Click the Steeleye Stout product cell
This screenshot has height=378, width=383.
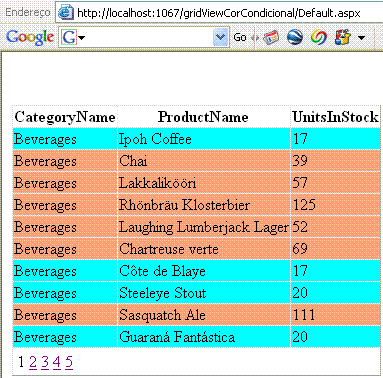[204, 293]
